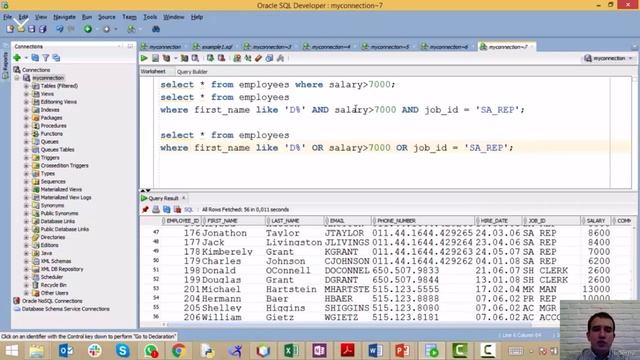Click the SQL link in Query Result toolbar
The height and width of the screenshot is (360, 640).
click(188, 210)
